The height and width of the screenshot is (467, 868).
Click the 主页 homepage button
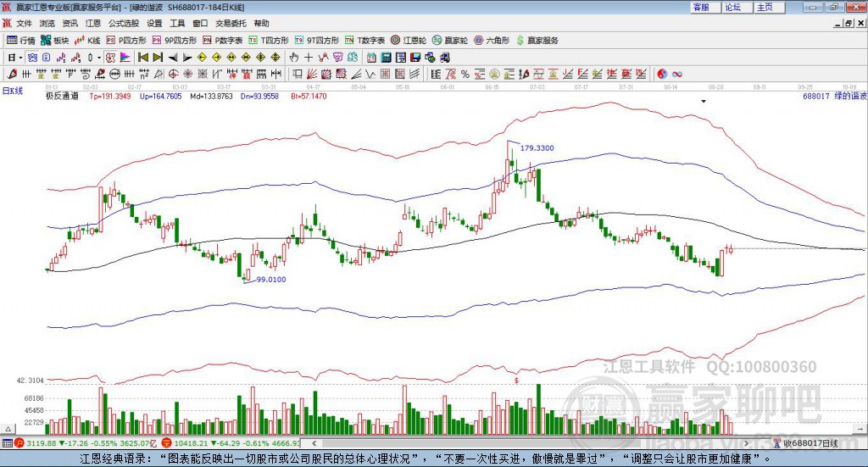[769, 7]
